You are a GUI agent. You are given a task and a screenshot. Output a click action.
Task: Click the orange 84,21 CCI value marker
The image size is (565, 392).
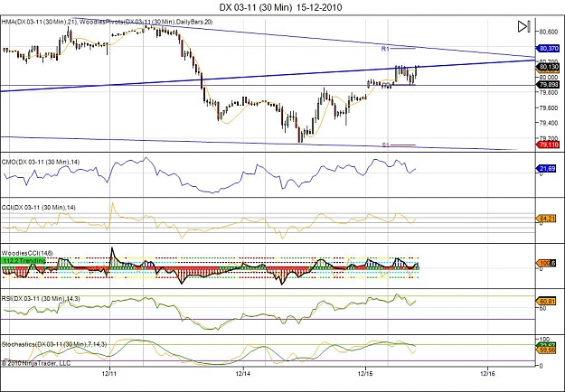[546, 219]
